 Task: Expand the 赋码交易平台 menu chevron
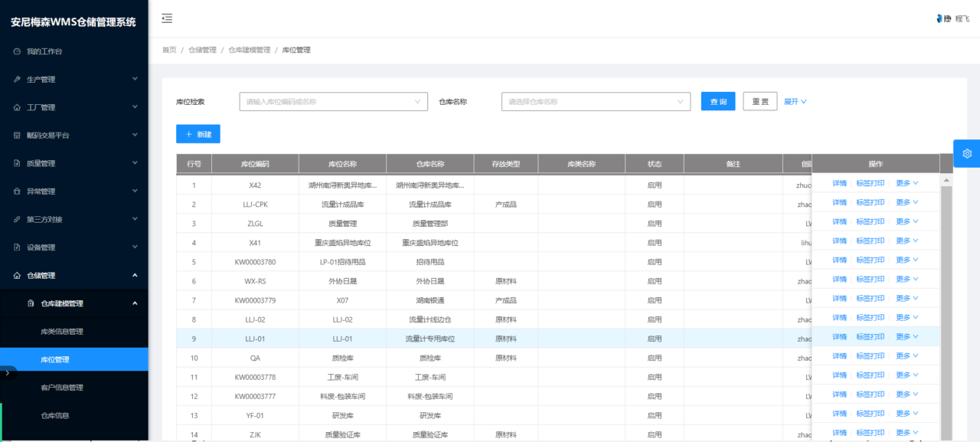135,135
